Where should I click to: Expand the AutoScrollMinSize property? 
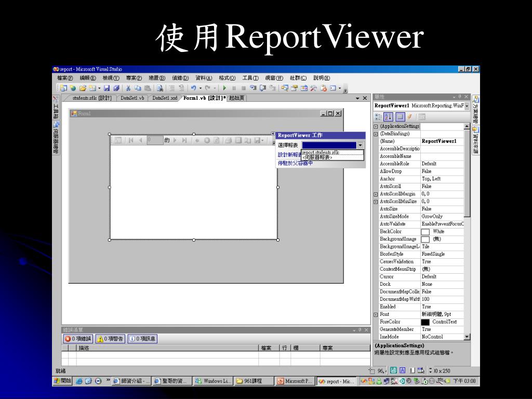coord(376,202)
